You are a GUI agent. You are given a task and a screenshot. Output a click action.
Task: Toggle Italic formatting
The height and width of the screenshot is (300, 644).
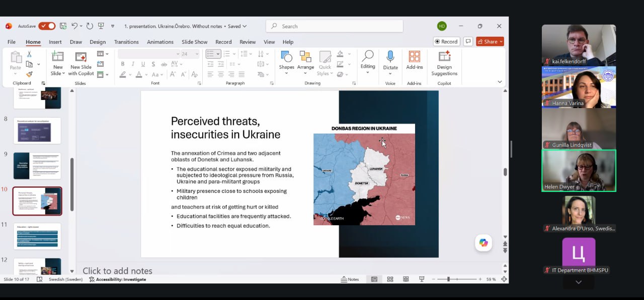coord(133,64)
